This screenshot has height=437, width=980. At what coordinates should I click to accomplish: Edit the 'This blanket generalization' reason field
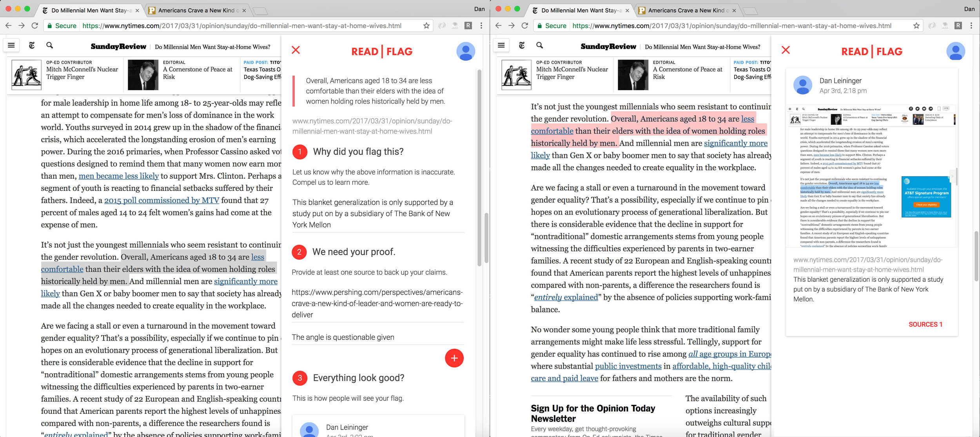378,214
